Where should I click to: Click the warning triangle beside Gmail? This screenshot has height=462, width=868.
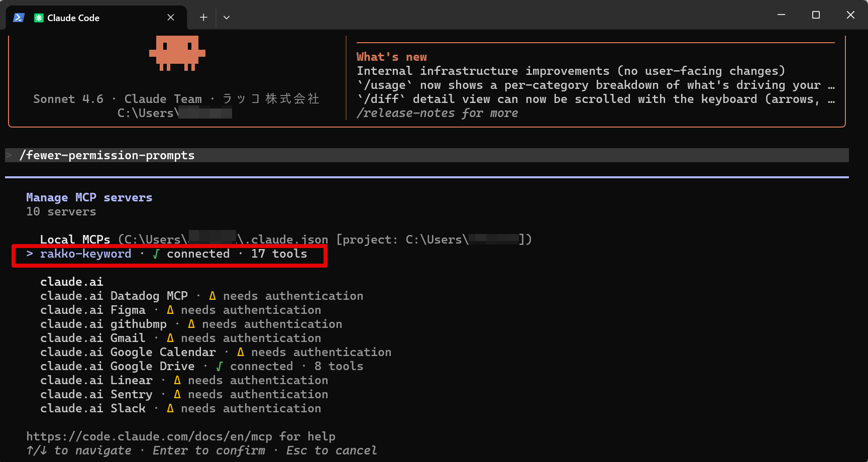(x=170, y=338)
